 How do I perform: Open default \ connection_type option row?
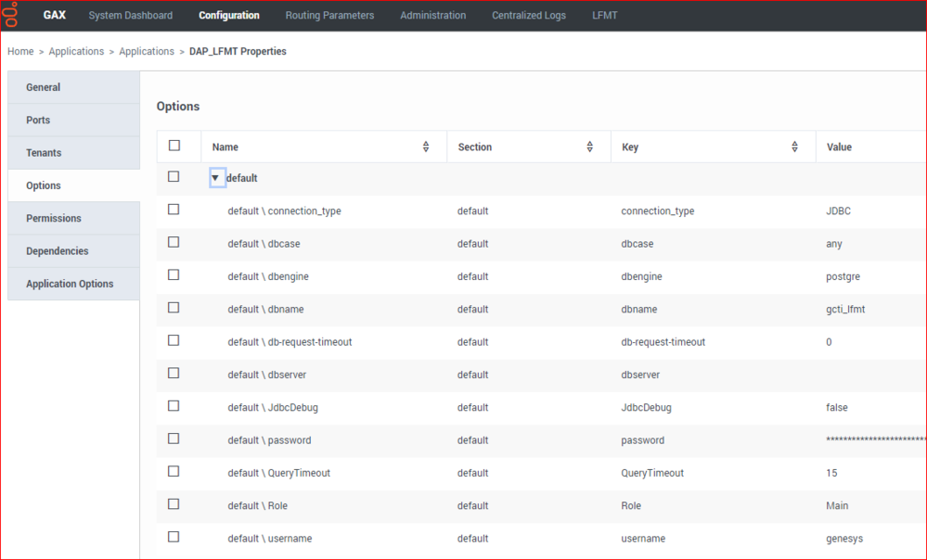pos(542,210)
